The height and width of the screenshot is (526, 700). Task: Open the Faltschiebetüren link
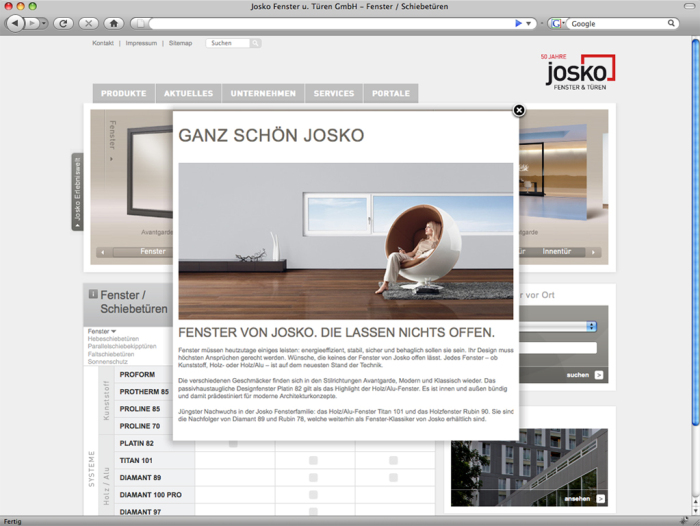pyautogui.click(x=111, y=354)
